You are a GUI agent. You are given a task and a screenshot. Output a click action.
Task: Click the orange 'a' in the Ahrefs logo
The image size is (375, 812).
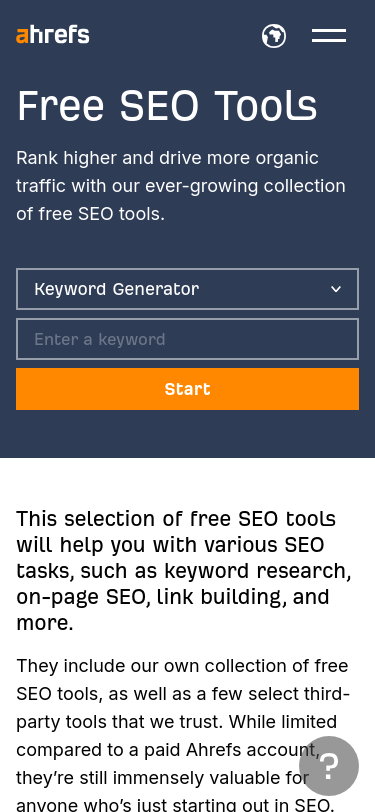point(22,36)
